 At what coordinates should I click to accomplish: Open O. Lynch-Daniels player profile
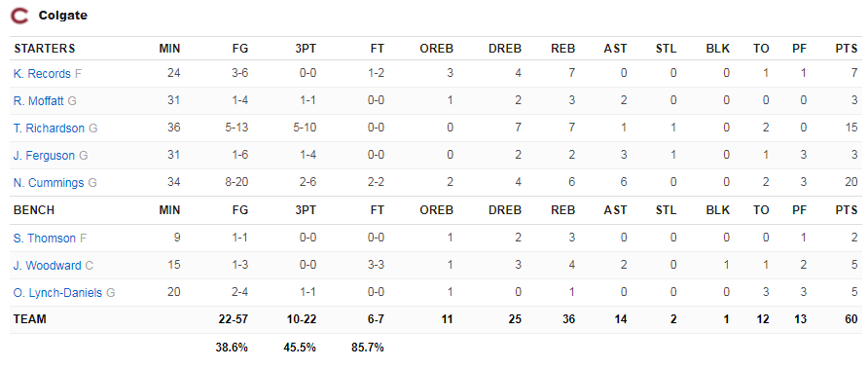57,293
